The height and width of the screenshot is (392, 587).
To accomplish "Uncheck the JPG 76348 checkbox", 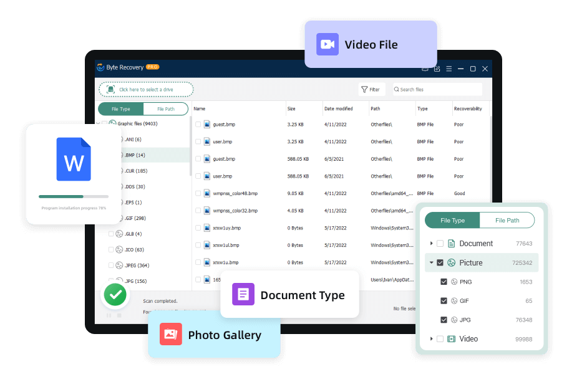I will (444, 320).
